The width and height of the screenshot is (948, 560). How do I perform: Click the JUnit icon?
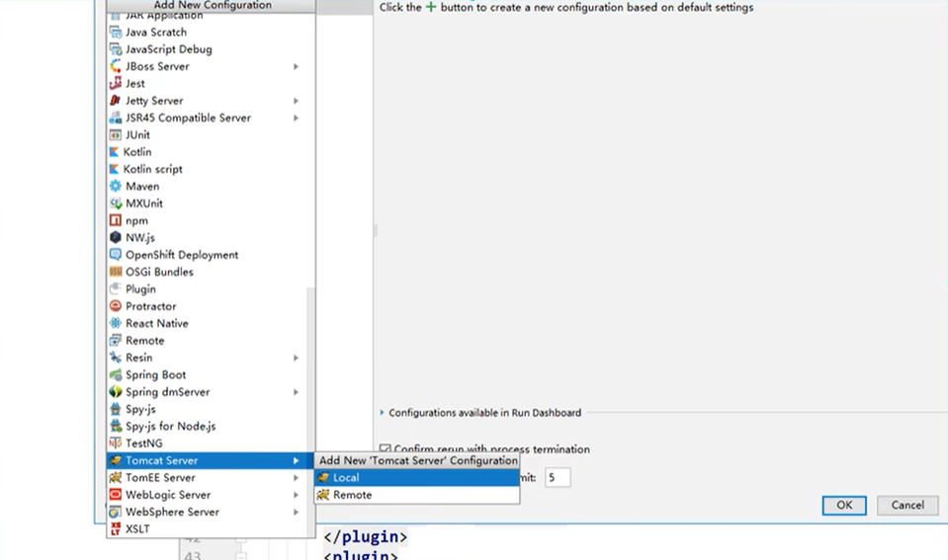pyautogui.click(x=116, y=134)
